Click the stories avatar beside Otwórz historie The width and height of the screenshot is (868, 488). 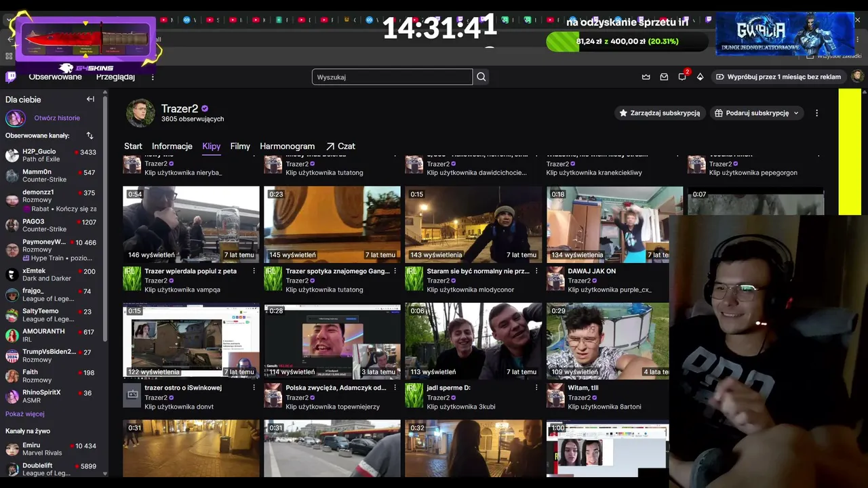click(16, 119)
